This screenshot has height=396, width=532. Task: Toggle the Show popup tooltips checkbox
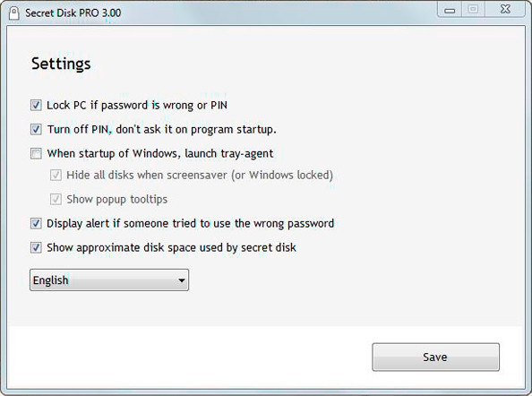(x=56, y=199)
